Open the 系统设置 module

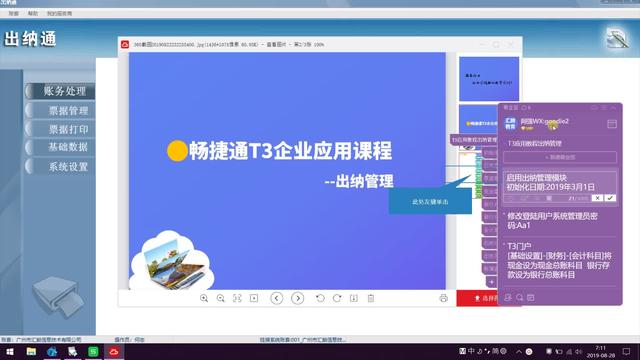point(60,167)
